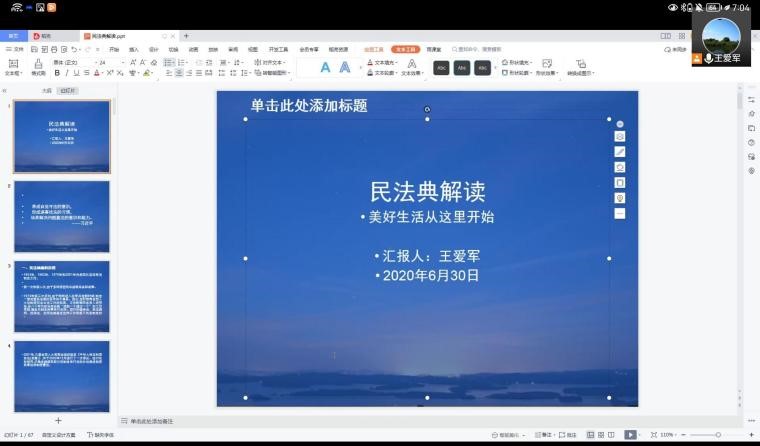
Task: Switch to the 大纲 outline panel tab
Action: tap(46, 90)
